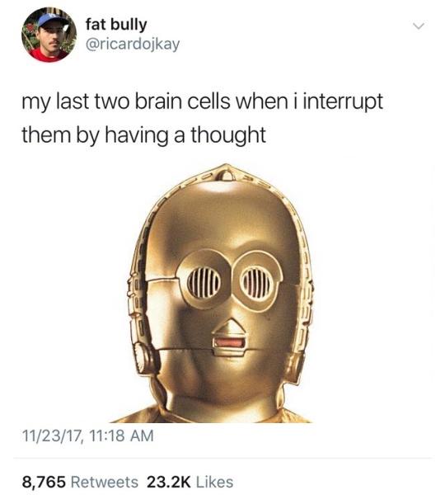The image size is (445, 504).
Task: View the 8,765 Retweets list
Action: (x=80, y=482)
